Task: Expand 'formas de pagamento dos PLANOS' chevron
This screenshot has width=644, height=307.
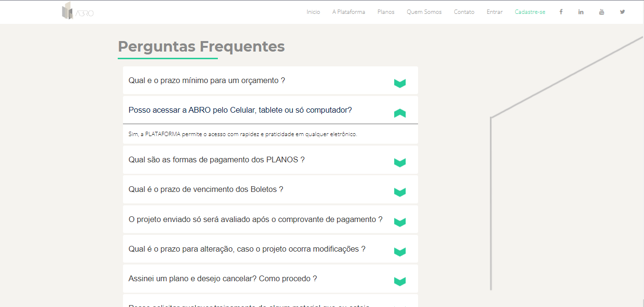Action: 399,162
